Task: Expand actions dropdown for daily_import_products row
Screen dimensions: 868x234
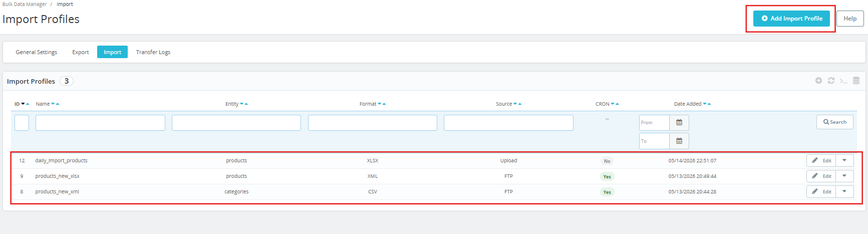Action: point(844,161)
